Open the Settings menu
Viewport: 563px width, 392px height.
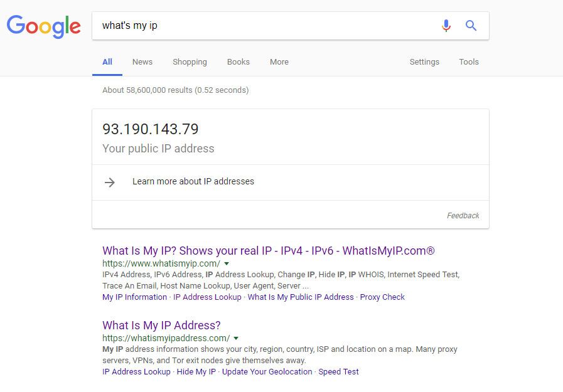click(424, 61)
